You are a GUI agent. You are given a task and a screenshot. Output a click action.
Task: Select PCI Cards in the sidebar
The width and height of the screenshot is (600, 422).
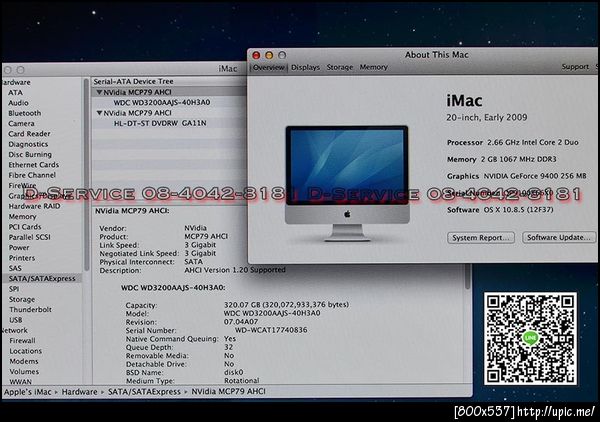[x=25, y=227]
